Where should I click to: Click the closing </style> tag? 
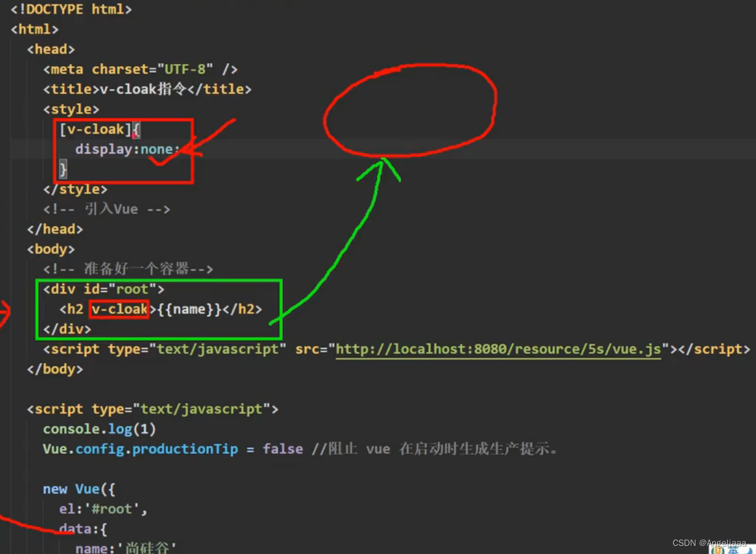click(x=75, y=189)
